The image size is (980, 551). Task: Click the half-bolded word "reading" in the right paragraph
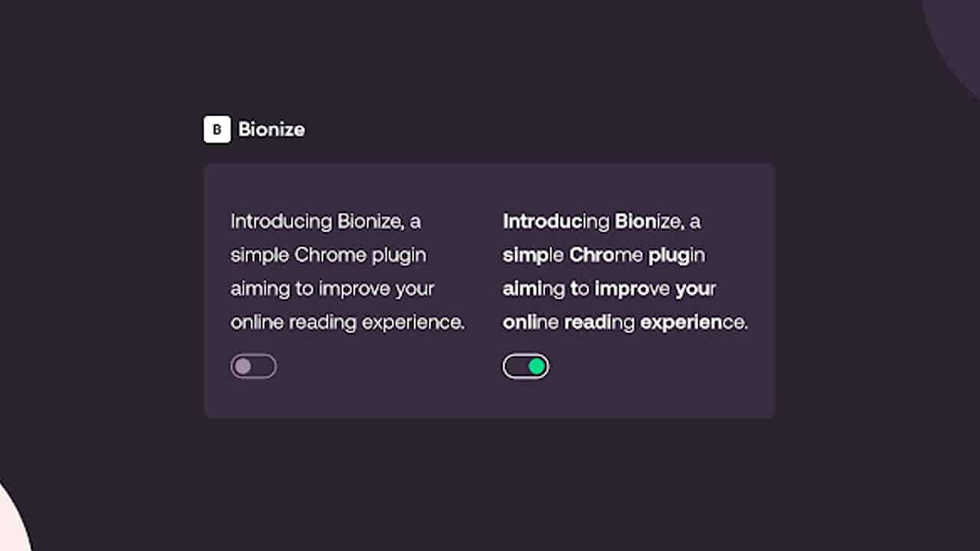tap(599, 322)
